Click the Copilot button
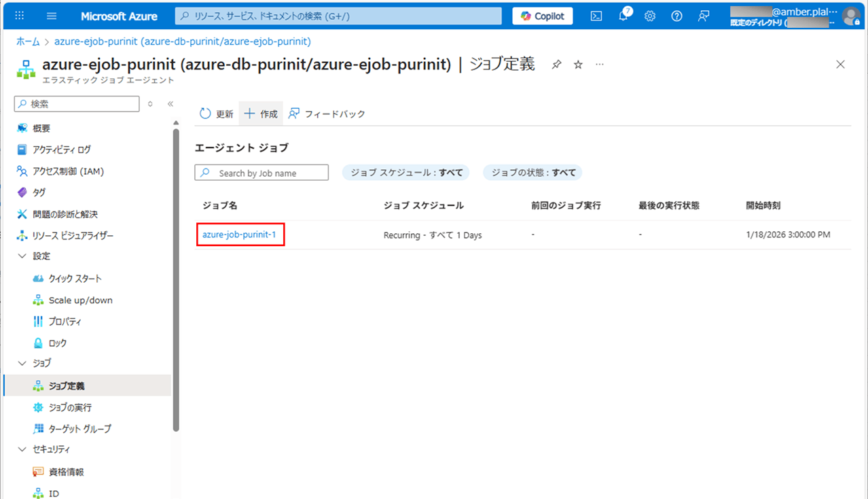The image size is (868, 499). coord(543,16)
